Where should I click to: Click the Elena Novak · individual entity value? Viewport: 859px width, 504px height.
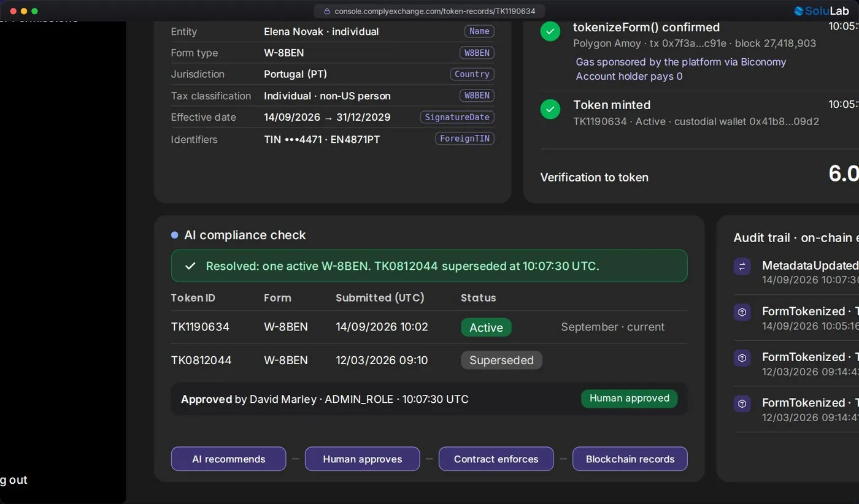point(321,31)
